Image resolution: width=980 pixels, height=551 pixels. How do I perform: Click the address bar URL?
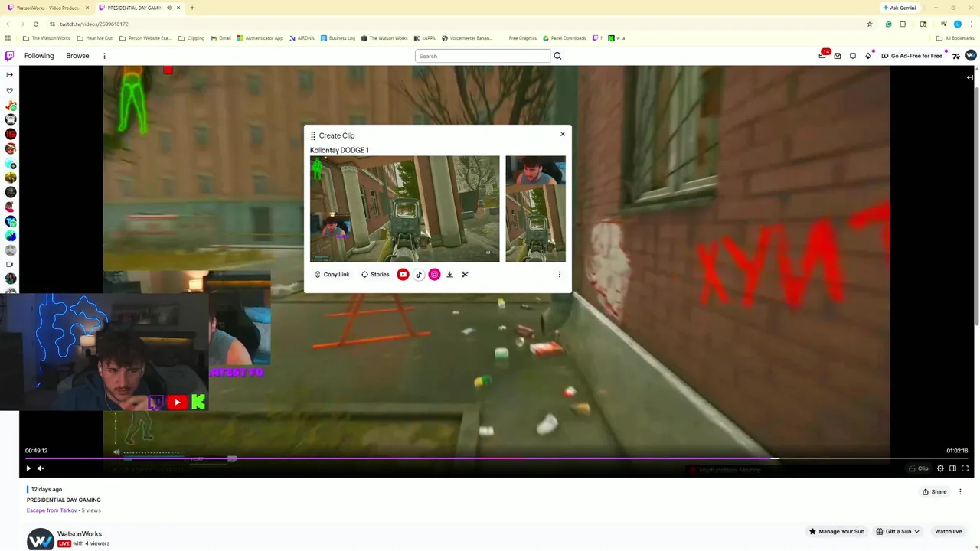point(94,24)
